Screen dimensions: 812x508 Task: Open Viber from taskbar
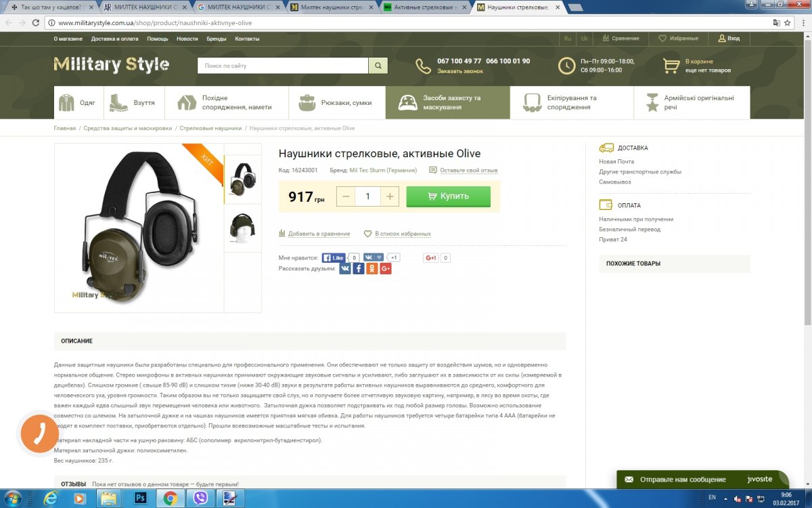(200, 499)
